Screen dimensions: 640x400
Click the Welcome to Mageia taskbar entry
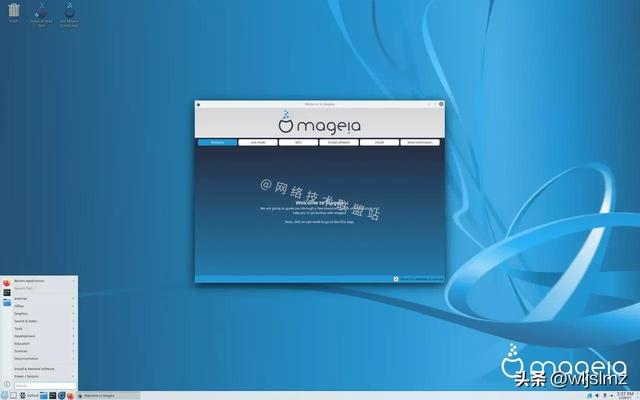click(x=108, y=396)
